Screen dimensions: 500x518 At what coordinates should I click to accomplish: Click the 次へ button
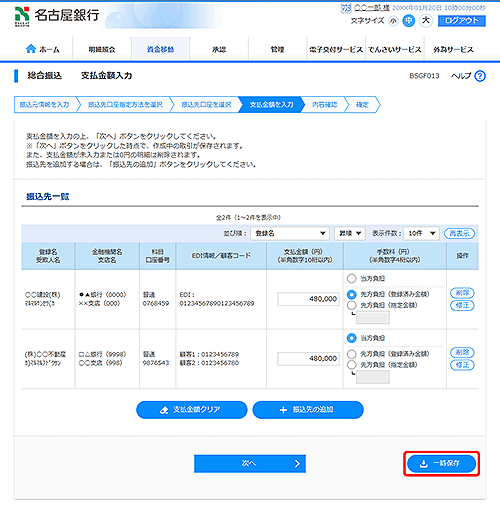coord(250,464)
